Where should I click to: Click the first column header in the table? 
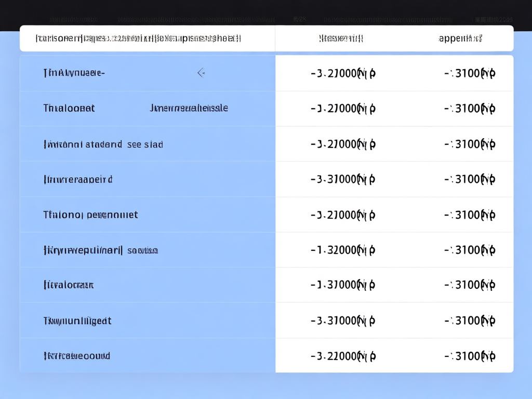pyautogui.click(x=138, y=38)
